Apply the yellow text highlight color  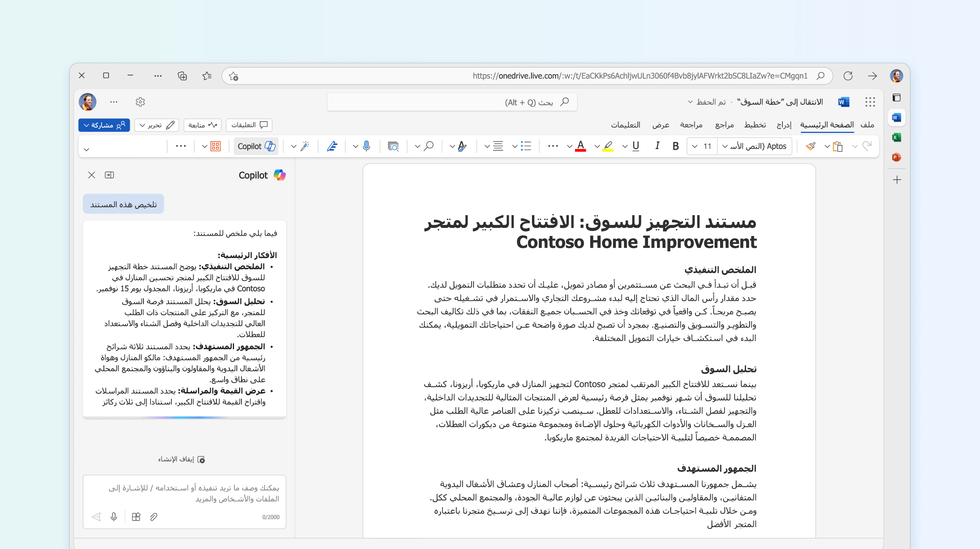(608, 146)
